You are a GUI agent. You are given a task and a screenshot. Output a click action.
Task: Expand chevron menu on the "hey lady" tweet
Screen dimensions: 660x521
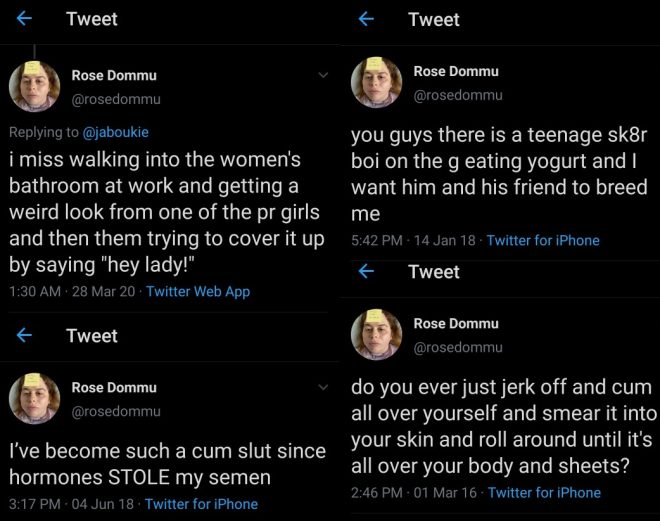point(323,75)
